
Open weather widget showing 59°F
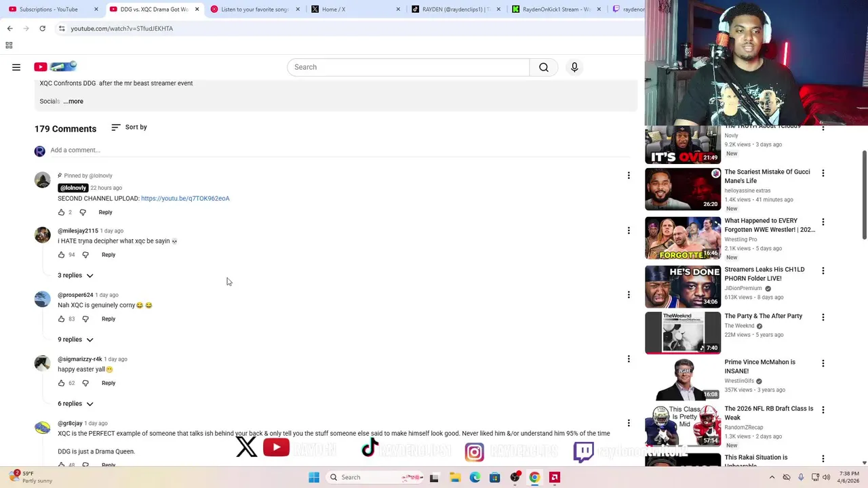tap(30, 477)
